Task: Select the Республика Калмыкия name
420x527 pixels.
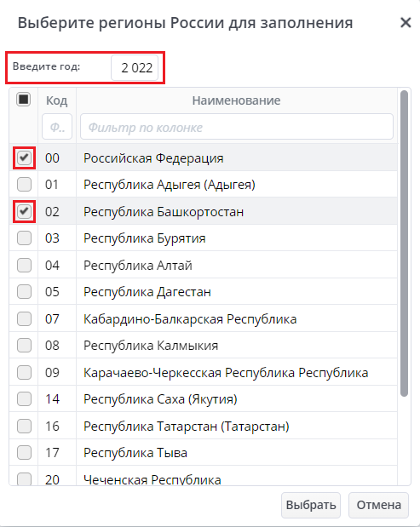Action: 151,346
